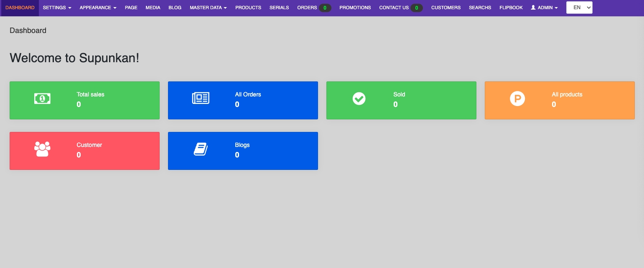
Task: Click the All products value 0
Action: tap(554, 104)
